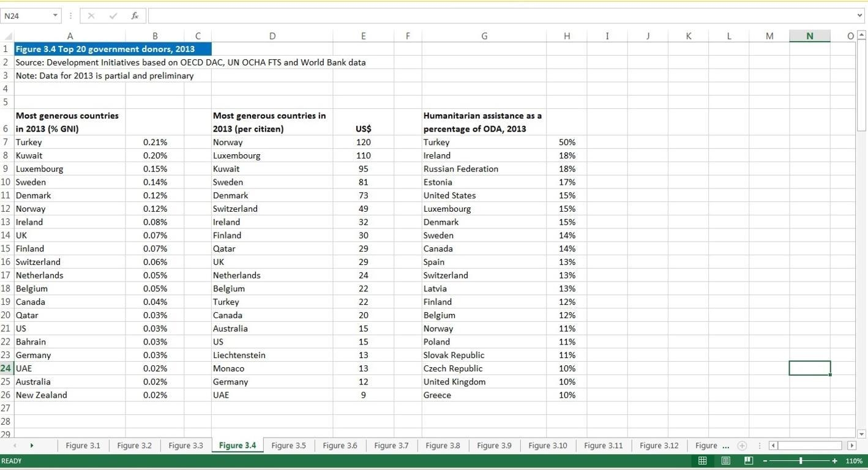Open the Name Box dropdown arrow
This screenshot has height=470, width=868.
click(55, 16)
